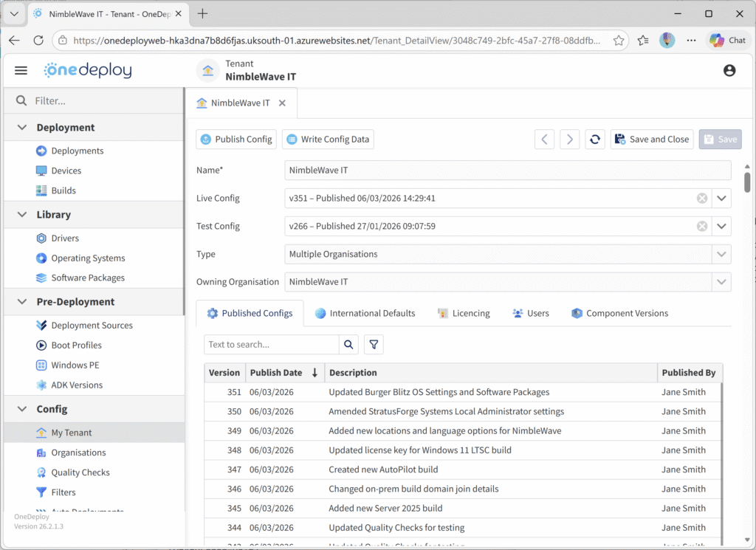
Task: Open Deployment Sources in the sidebar
Action: tap(84, 326)
